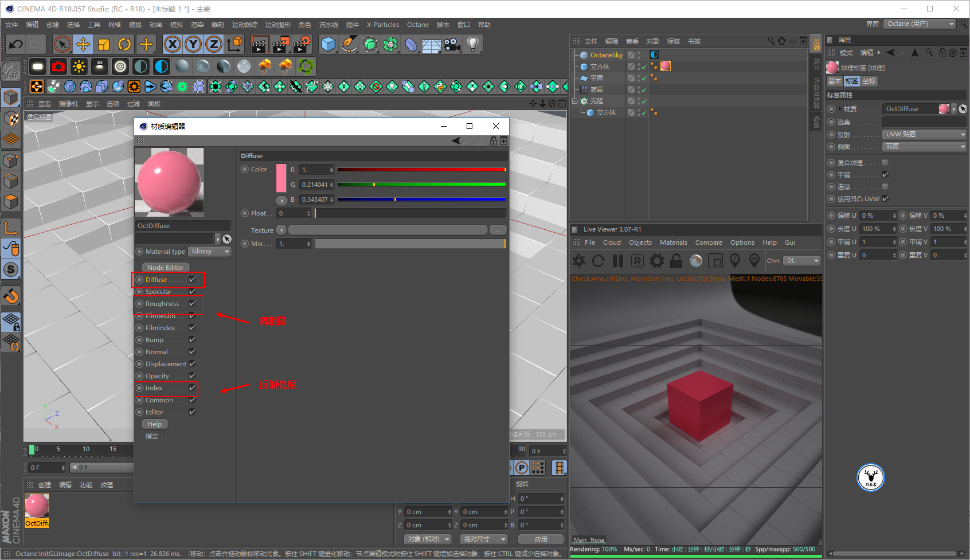This screenshot has width=970, height=560.
Task: Select the Scale tool
Action: tap(104, 44)
